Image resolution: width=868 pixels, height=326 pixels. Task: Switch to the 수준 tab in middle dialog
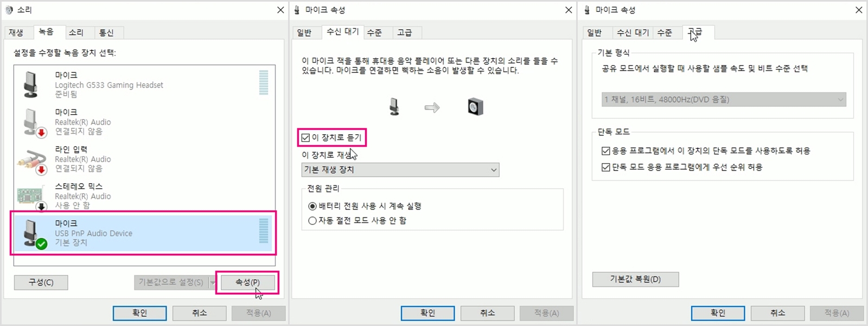(x=374, y=33)
